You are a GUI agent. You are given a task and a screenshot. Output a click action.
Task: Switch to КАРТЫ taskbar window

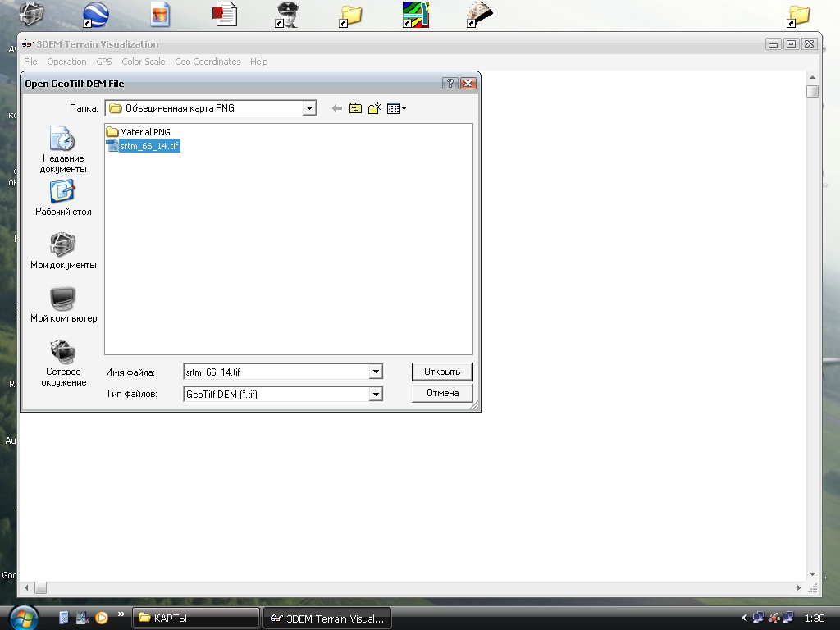(195, 619)
